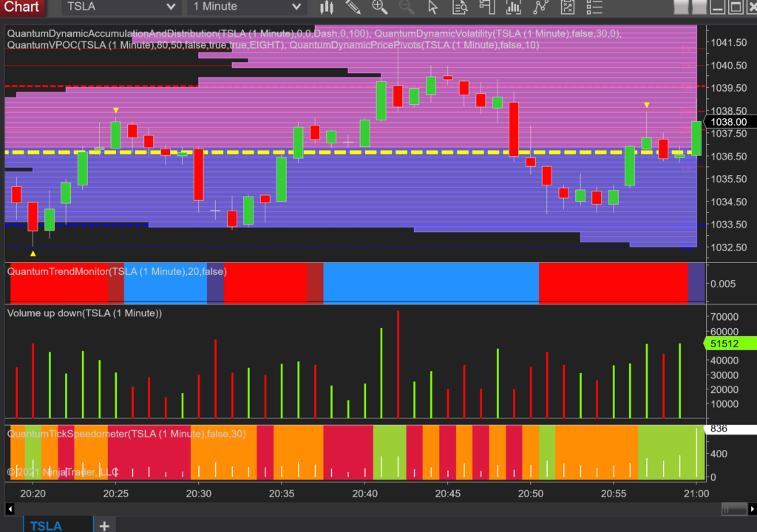Click the 1039.50 price axis label
This screenshot has height=532, width=757.
pos(729,88)
